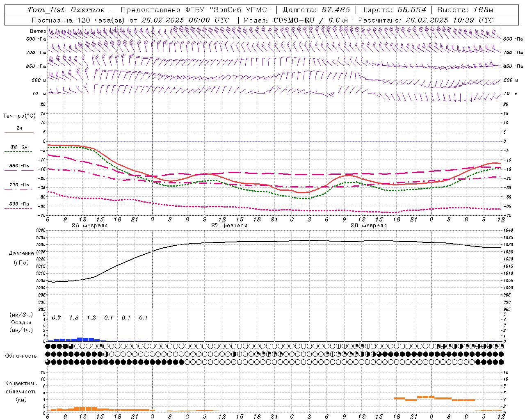Click the Осадки precipitation label
Image resolution: width=525 pixels, height=420 pixels.
[x=21, y=322]
